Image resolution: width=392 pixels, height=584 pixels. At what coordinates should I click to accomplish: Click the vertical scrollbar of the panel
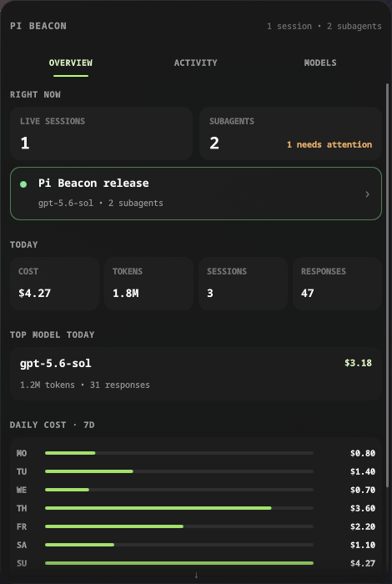[x=387, y=285]
